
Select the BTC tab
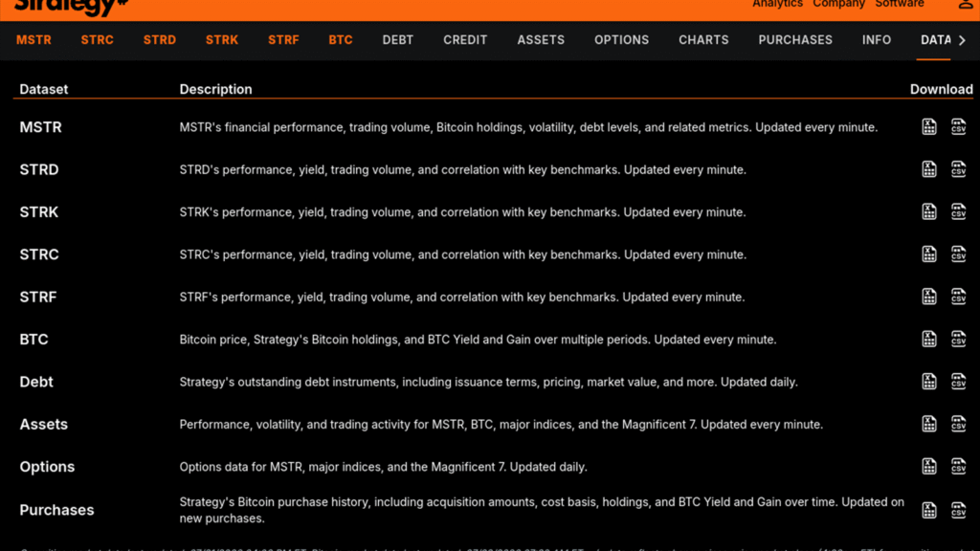tap(341, 40)
